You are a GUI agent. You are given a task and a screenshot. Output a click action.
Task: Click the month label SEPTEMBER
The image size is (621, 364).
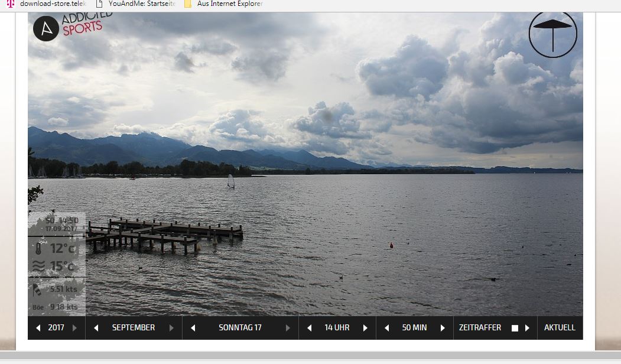click(x=134, y=327)
